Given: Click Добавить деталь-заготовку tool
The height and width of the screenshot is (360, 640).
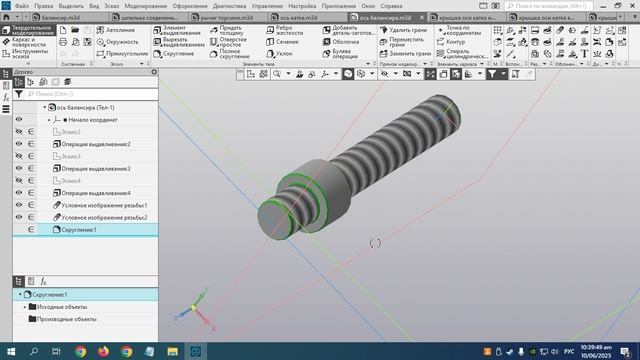Looking at the screenshot, I should click(x=348, y=30).
